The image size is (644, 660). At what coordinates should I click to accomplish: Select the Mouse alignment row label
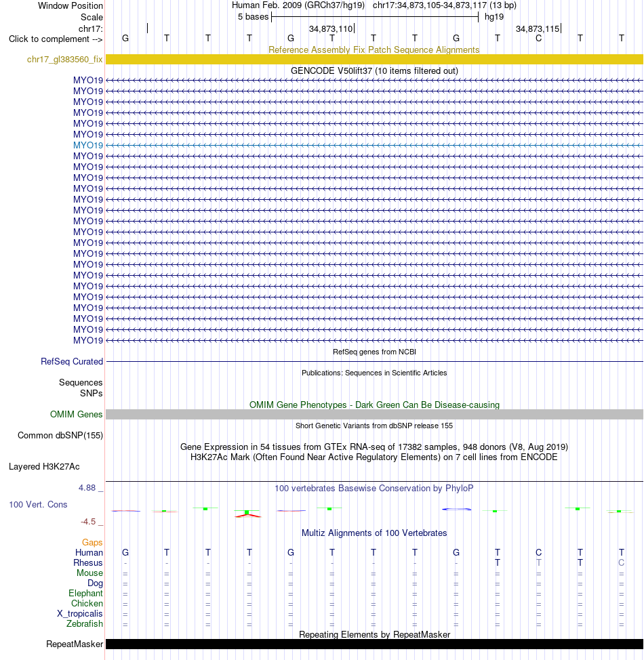coord(89,573)
